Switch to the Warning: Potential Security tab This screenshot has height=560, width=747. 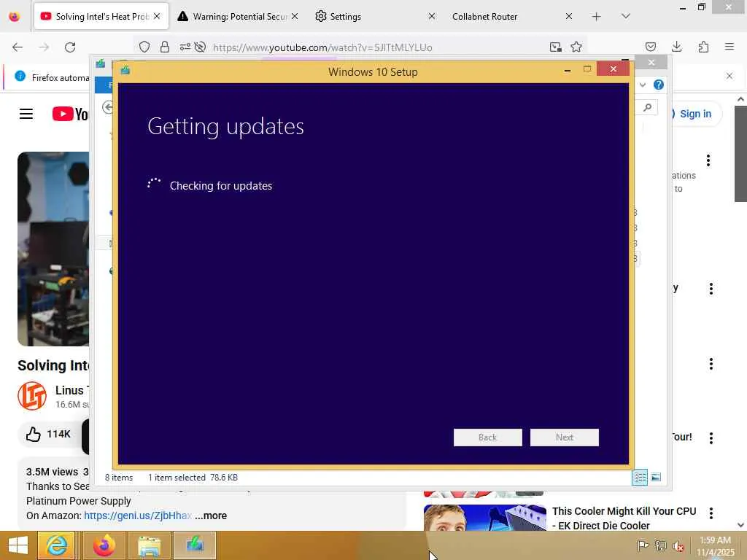pos(237,17)
